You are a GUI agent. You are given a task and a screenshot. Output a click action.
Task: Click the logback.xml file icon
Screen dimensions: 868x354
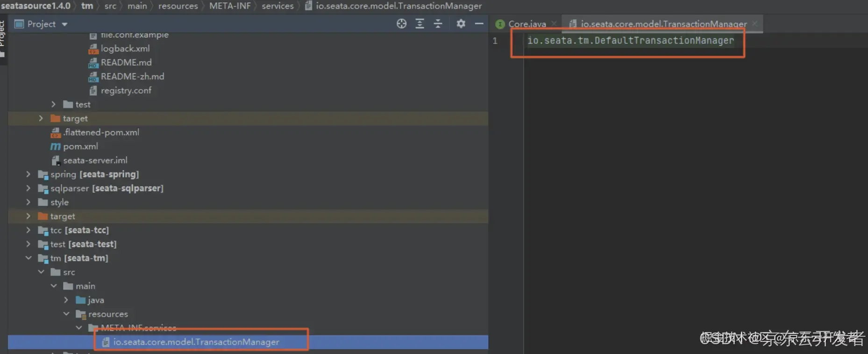click(93, 49)
